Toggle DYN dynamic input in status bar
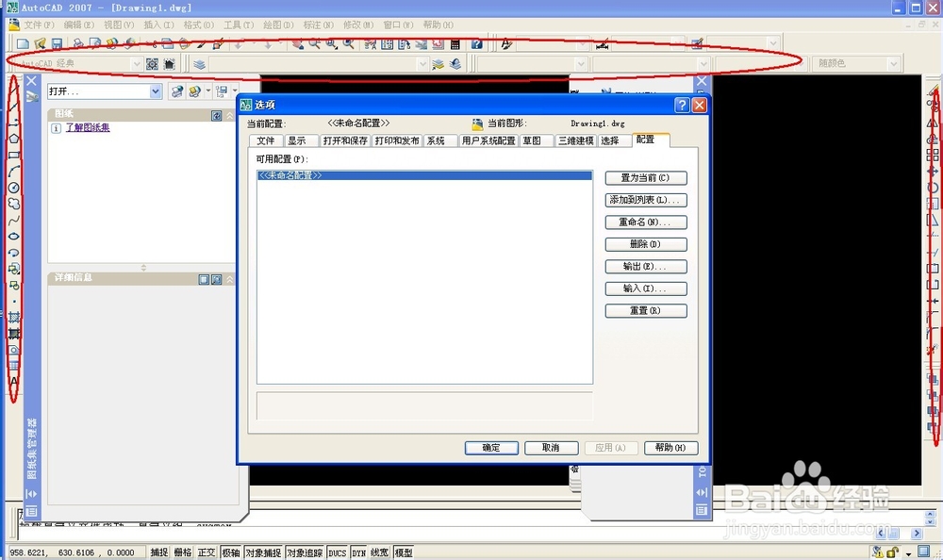 [359, 552]
